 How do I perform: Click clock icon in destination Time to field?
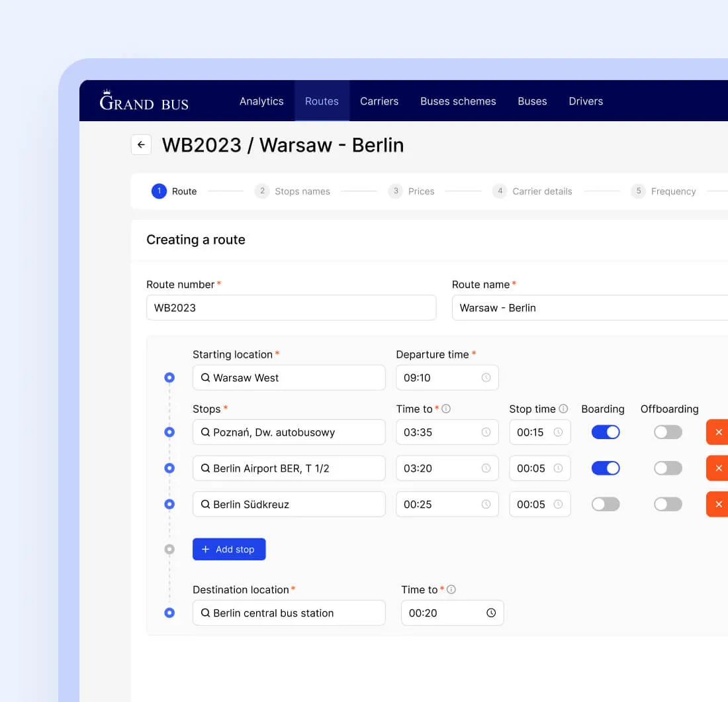491,613
